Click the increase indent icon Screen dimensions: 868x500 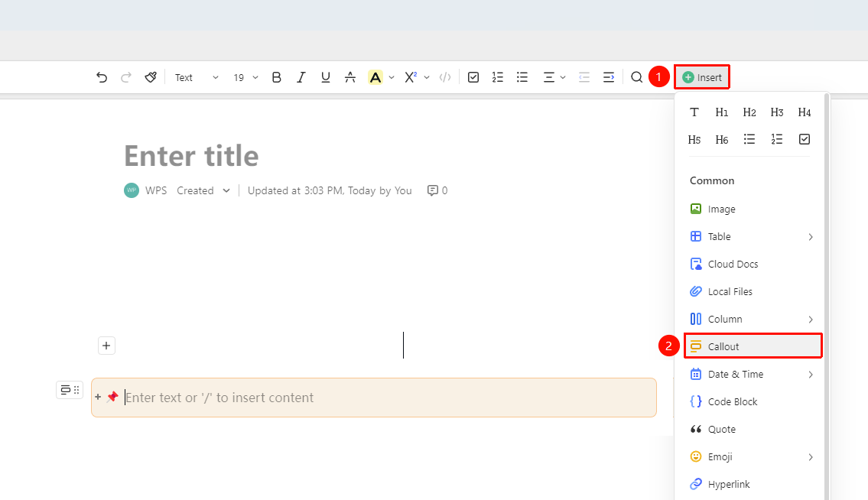tap(609, 77)
